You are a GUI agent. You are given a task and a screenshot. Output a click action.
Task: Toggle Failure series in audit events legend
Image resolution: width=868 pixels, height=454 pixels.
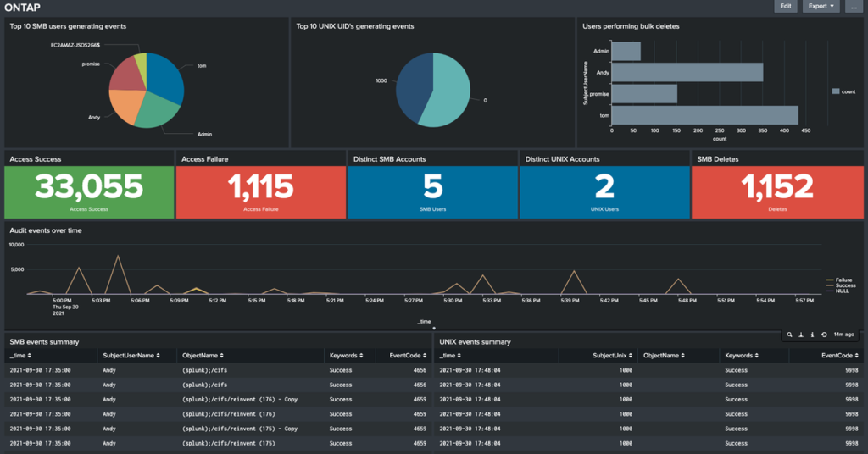[x=843, y=280]
